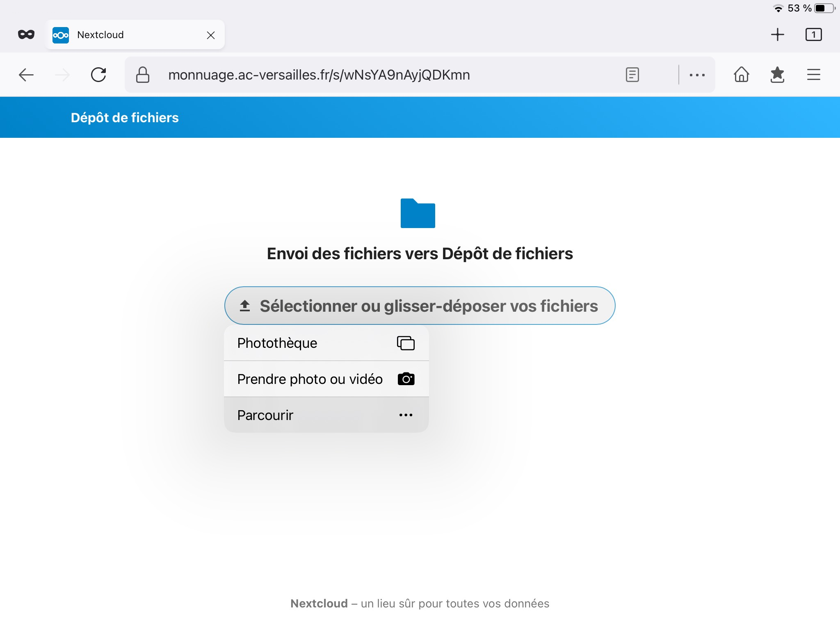Screen dimensions: 840x630
Task: Select the Nextcloud tab
Action: (123, 35)
